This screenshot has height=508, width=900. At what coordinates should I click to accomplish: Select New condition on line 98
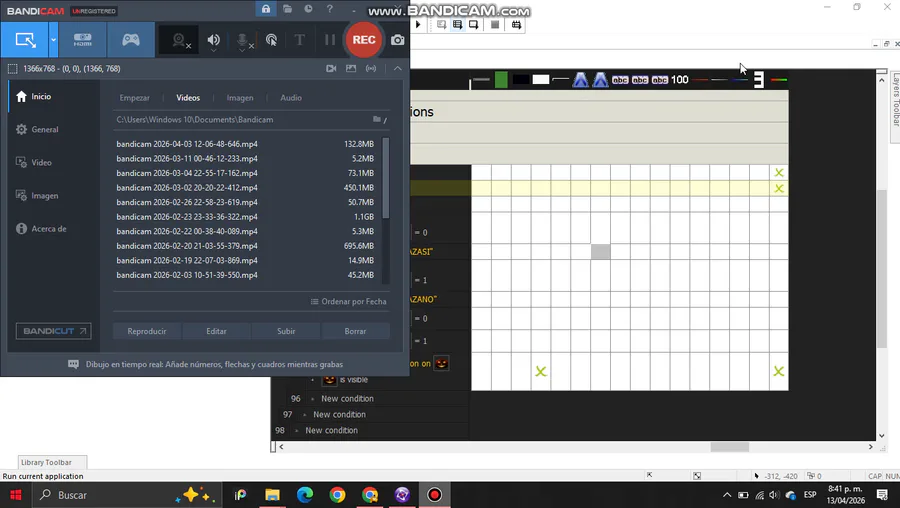(331, 430)
